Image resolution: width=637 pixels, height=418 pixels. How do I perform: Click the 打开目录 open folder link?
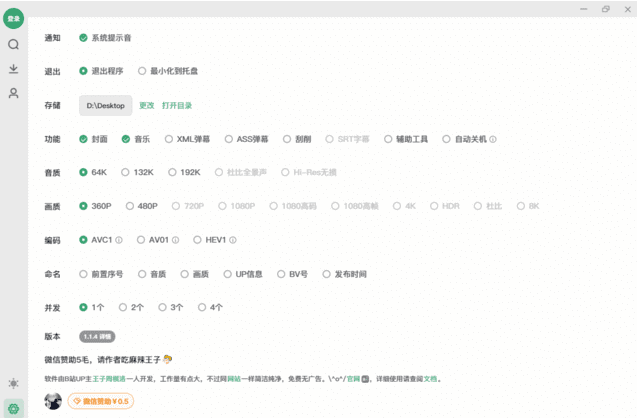click(177, 105)
